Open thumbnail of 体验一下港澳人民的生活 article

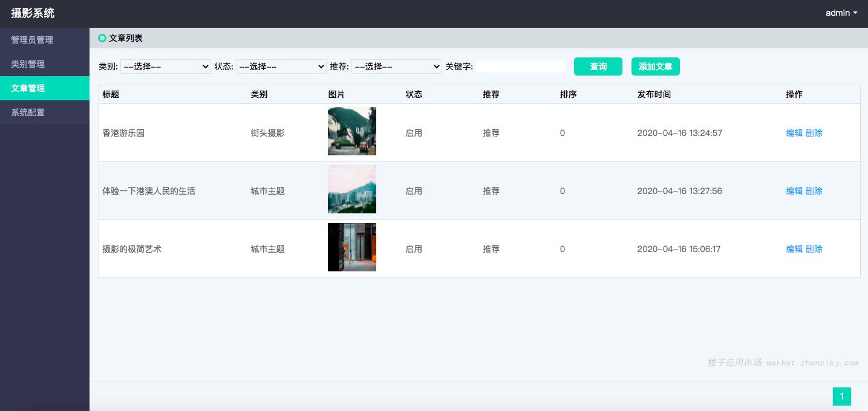click(x=351, y=189)
